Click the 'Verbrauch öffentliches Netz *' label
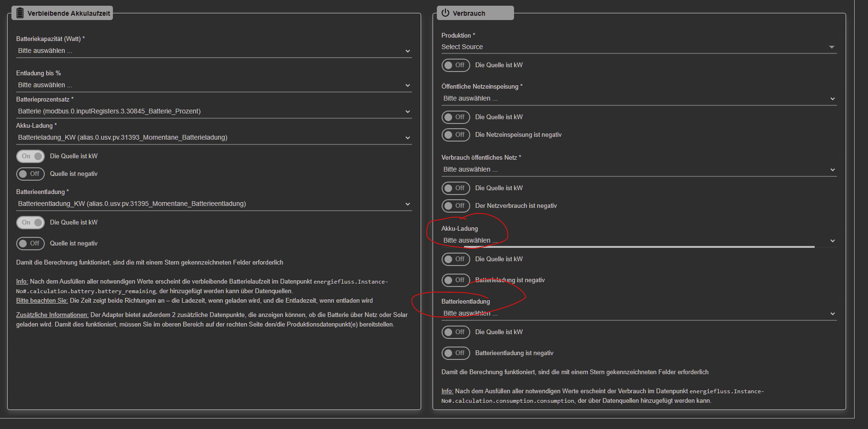 [481, 158]
